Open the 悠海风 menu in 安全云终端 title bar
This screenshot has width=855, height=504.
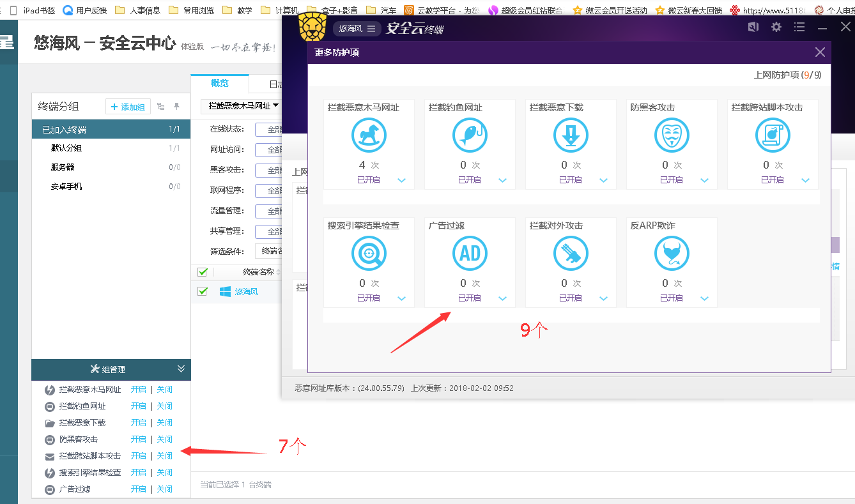tap(357, 29)
